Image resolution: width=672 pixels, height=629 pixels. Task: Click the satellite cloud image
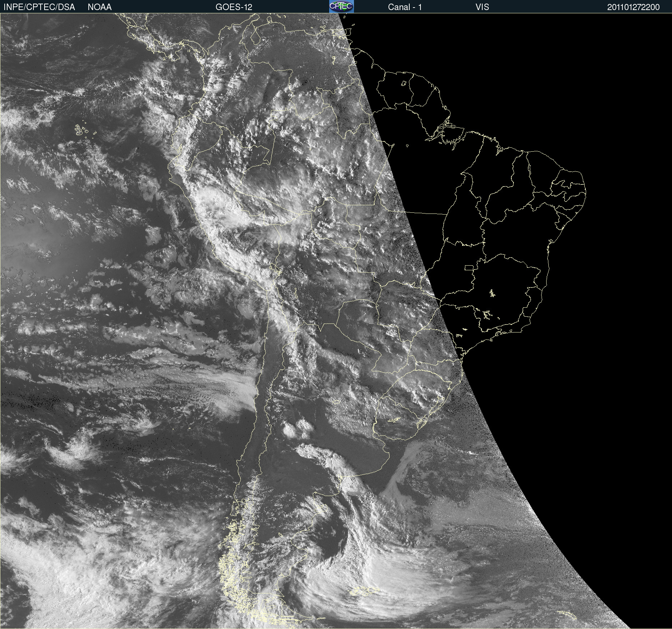(x=336, y=321)
